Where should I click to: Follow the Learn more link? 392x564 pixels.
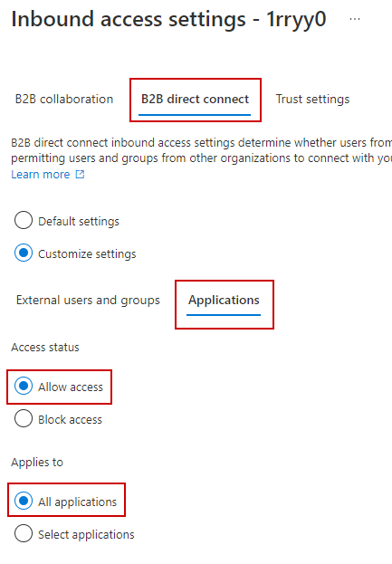41,175
